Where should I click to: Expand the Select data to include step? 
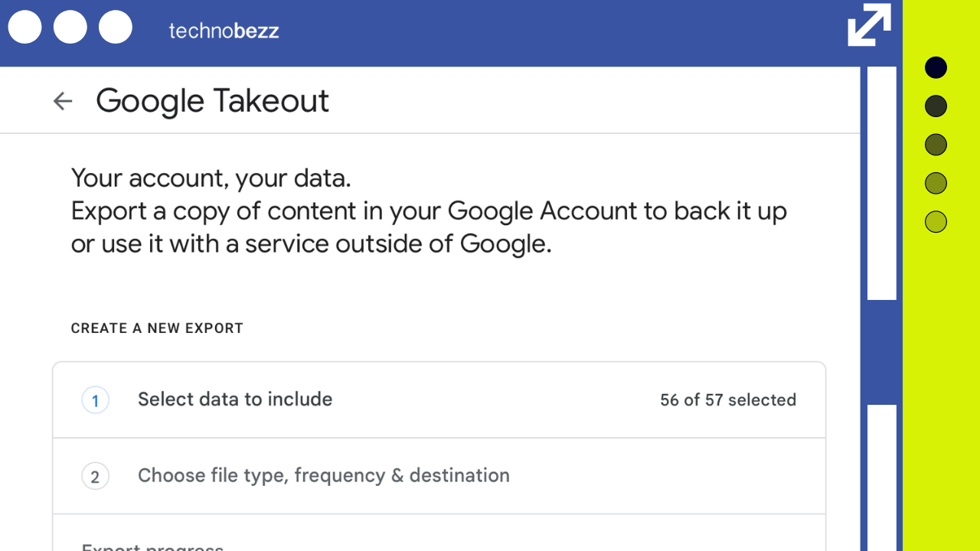(439, 400)
